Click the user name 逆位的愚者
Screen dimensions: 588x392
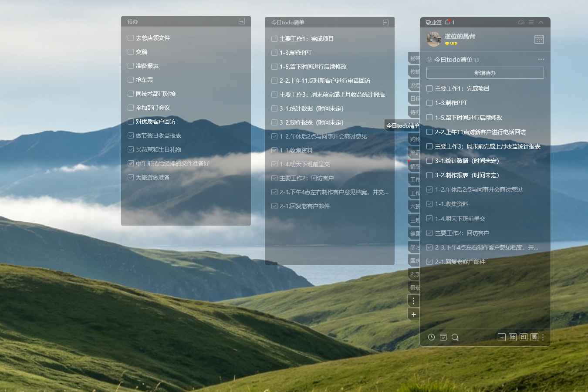tap(460, 36)
